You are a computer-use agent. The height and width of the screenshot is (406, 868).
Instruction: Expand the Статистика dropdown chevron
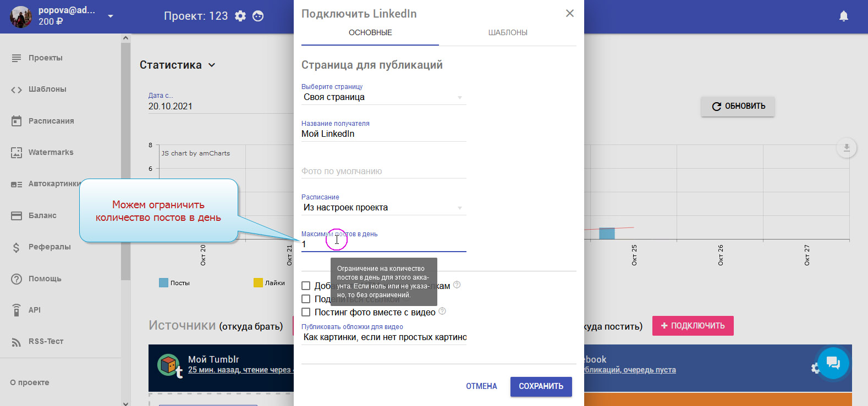point(212,65)
